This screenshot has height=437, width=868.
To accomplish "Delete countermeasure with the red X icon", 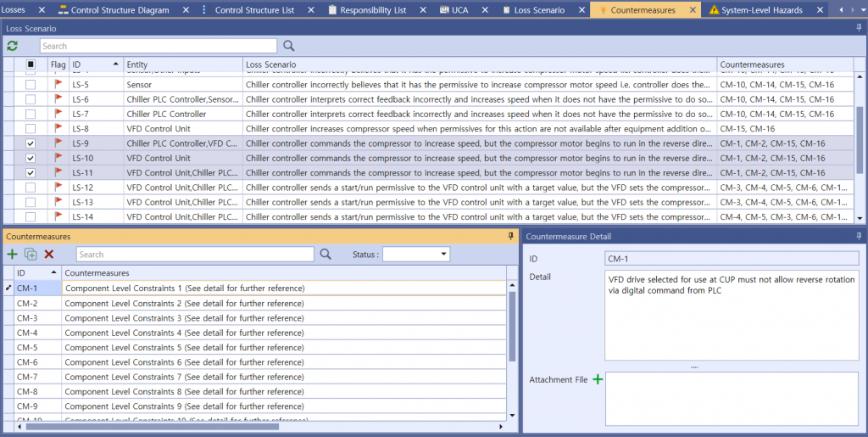I will pyautogui.click(x=49, y=254).
